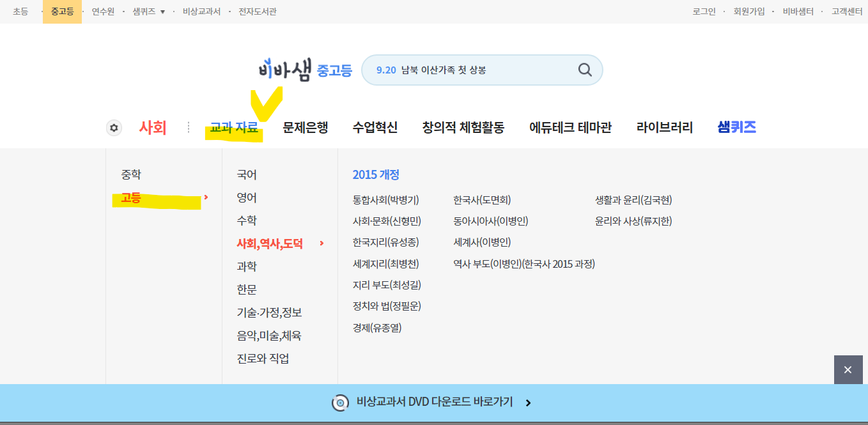
Task: Open the 고객센터 link
Action: click(847, 12)
